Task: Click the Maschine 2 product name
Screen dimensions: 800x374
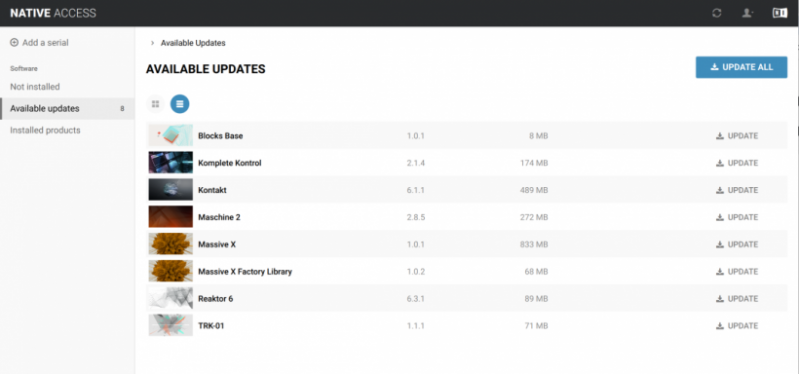Action: 219,217
